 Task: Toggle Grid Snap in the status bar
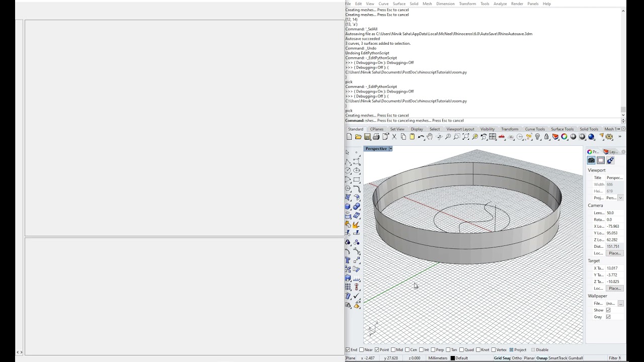click(x=502, y=358)
